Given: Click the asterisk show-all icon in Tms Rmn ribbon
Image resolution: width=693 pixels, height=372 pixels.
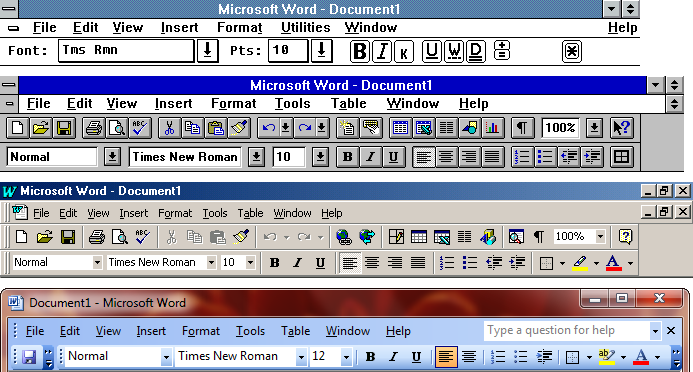Looking at the screenshot, I should (572, 51).
